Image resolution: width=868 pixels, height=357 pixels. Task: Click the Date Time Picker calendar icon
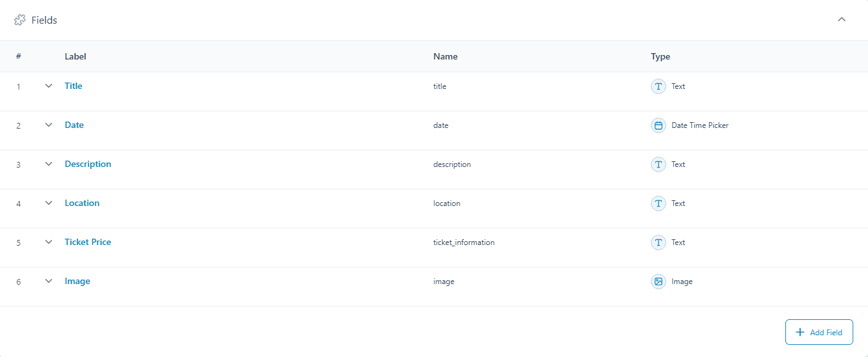[x=659, y=125]
